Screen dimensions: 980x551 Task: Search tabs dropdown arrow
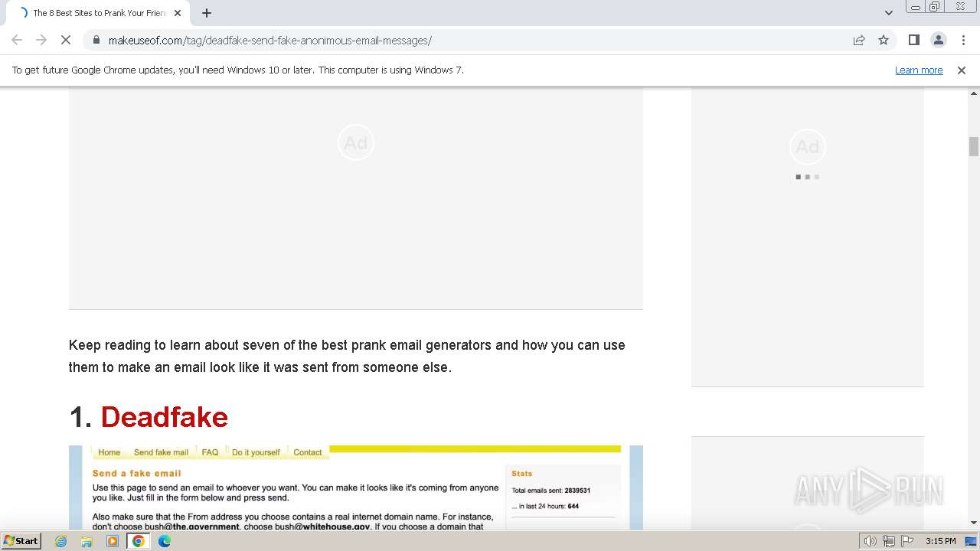pyautogui.click(x=888, y=13)
